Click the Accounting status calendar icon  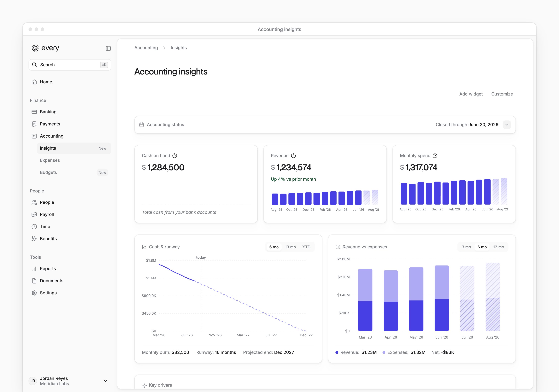[x=142, y=125]
